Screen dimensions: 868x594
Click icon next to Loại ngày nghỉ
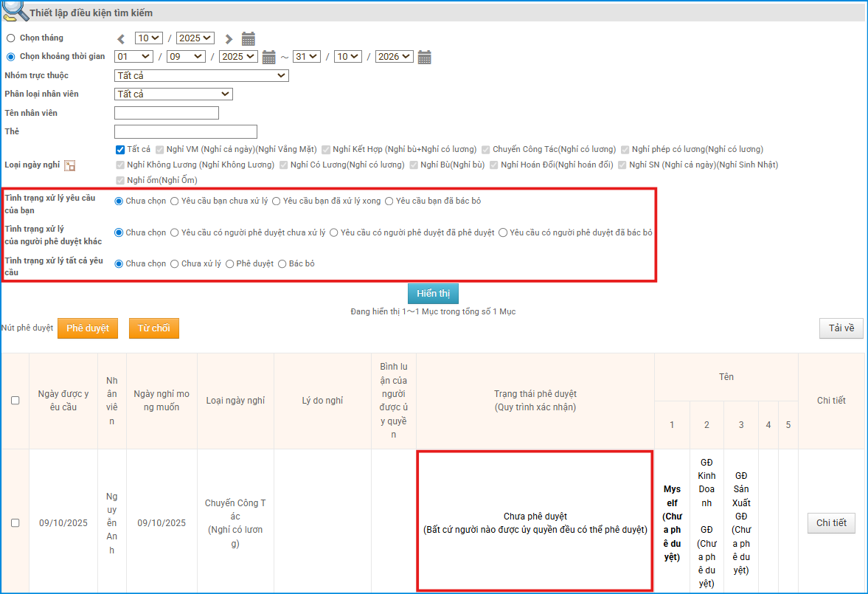point(70,166)
